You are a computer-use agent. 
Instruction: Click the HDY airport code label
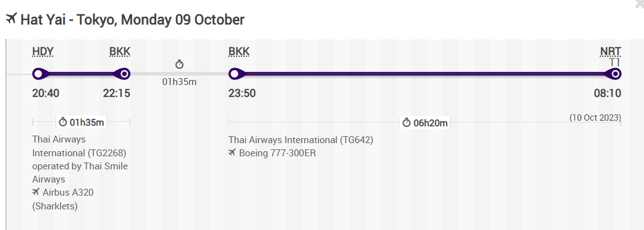click(42, 52)
